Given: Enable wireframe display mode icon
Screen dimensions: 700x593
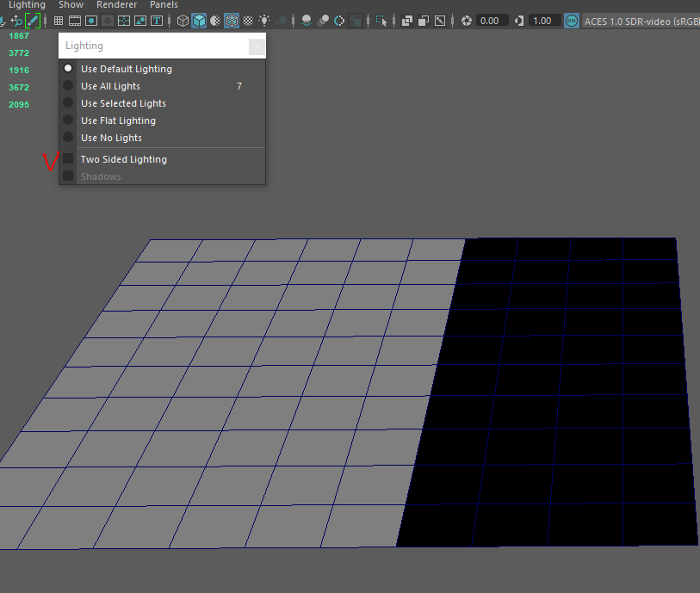Looking at the screenshot, I should pos(183,21).
